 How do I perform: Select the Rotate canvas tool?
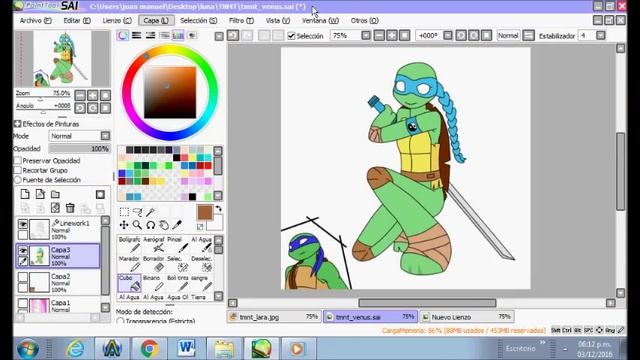point(151,225)
